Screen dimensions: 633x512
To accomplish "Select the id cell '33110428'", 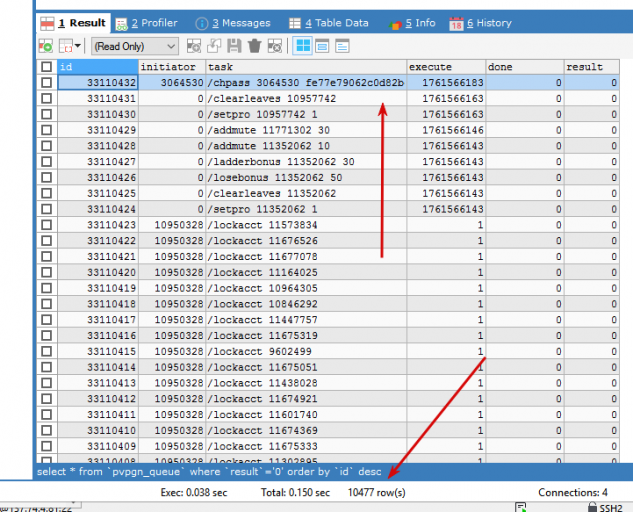I will (98, 146).
